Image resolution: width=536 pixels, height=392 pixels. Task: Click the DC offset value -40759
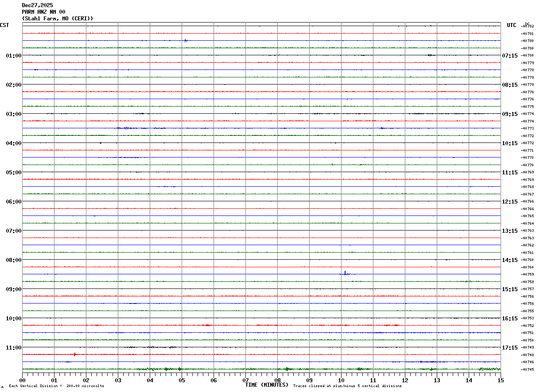click(528, 274)
